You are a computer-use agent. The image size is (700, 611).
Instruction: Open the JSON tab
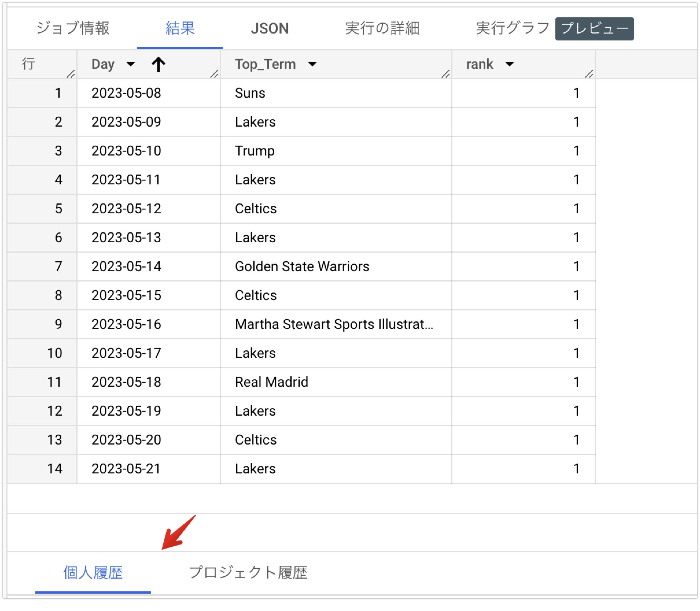pyautogui.click(x=270, y=28)
